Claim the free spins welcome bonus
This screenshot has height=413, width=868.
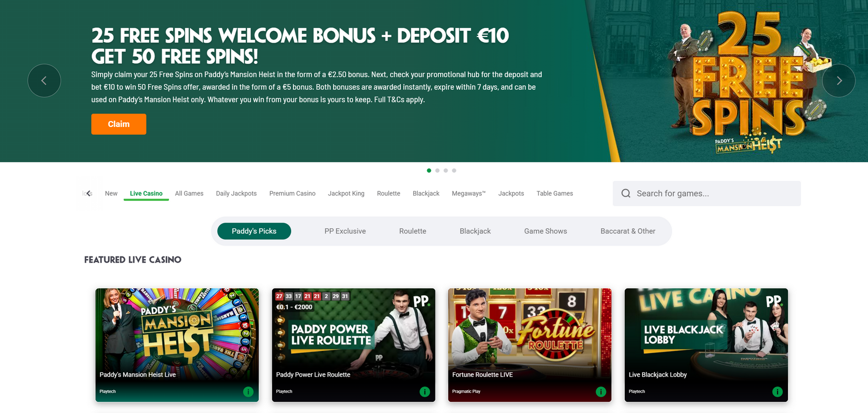[x=119, y=124]
